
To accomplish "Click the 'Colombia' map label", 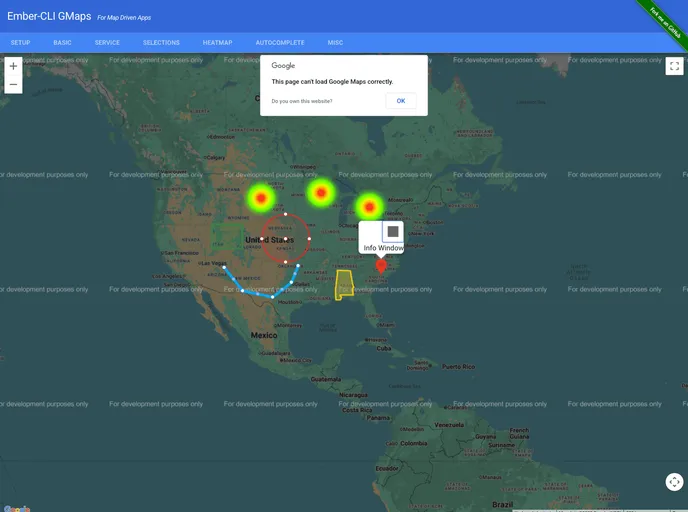I will (413, 444).
